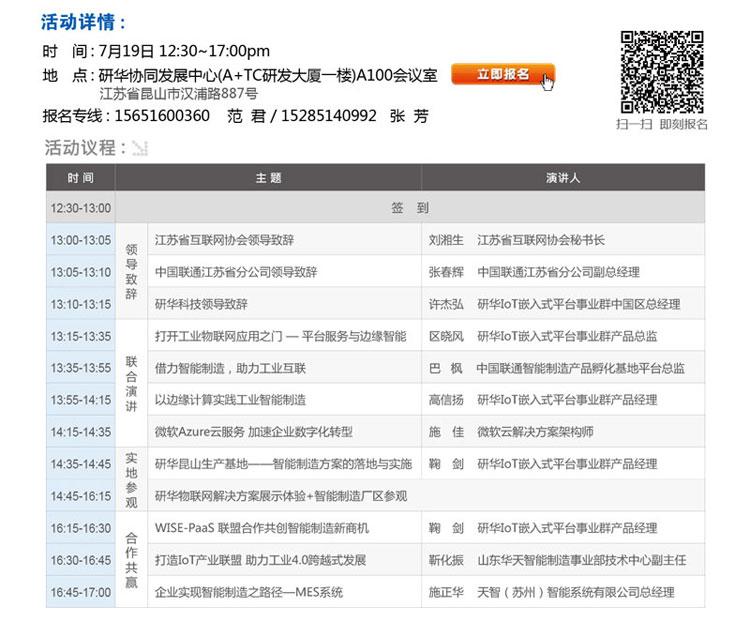
Task: Select the 演讲人 column header
Action: 562,178
